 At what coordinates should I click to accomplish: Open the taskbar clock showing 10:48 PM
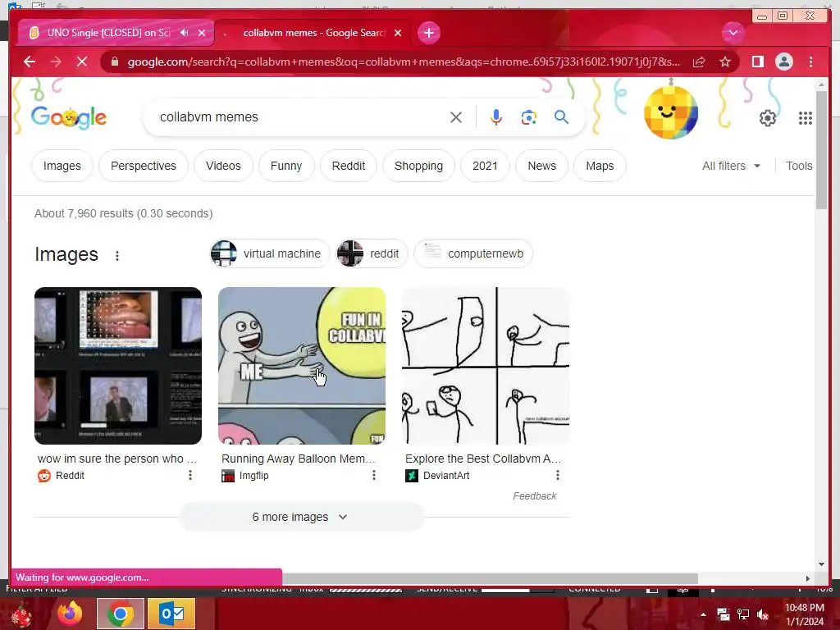(805, 614)
